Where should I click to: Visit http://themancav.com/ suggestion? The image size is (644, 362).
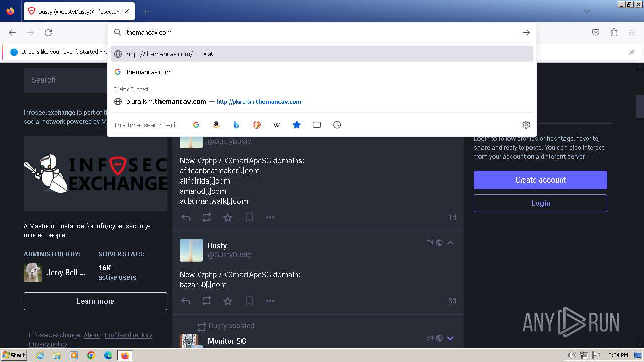pyautogui.click(x=322, y=54)
